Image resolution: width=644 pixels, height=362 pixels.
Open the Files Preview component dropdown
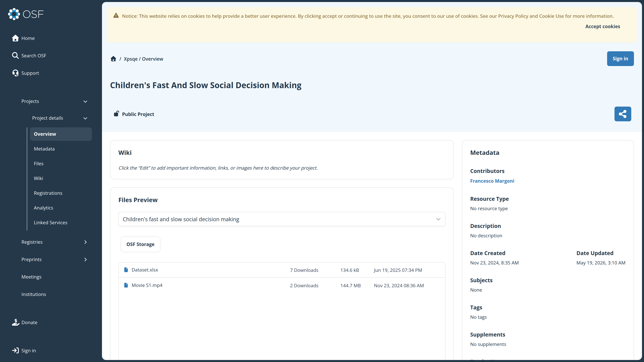pyautogui.click(x=282, y=219)
